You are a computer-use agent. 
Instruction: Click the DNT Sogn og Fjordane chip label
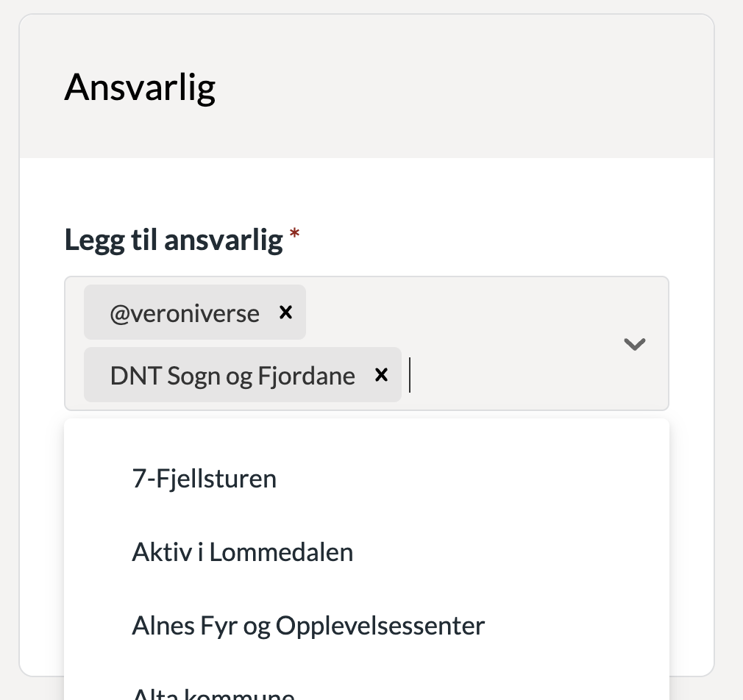232,376
